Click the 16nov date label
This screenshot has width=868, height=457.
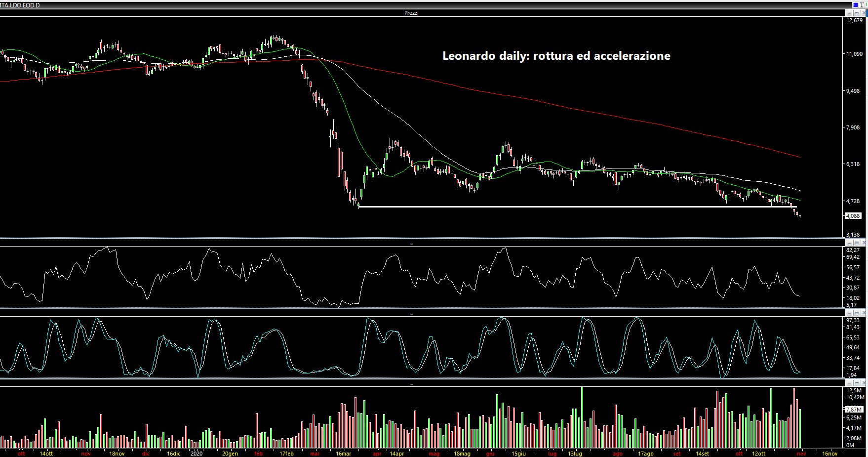829,453
